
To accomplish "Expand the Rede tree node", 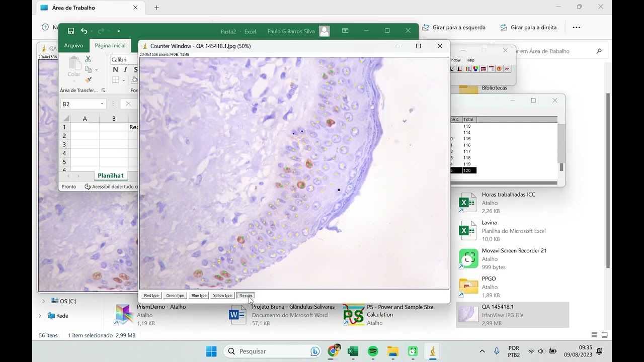I will [x=40, y=316].
